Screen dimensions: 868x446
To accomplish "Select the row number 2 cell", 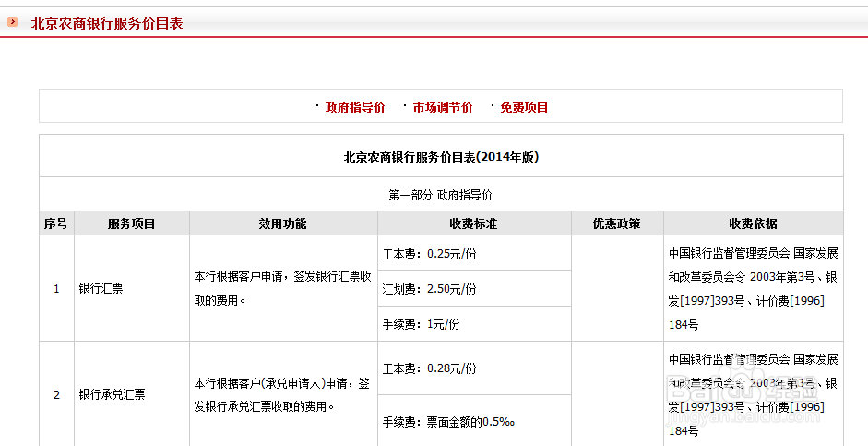I will tap(56, 394).
